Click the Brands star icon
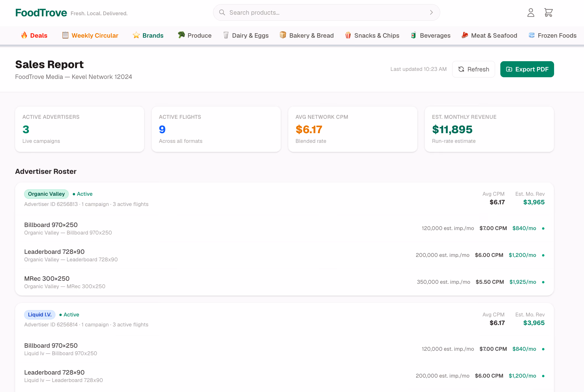584x392 pixels. 136,35
